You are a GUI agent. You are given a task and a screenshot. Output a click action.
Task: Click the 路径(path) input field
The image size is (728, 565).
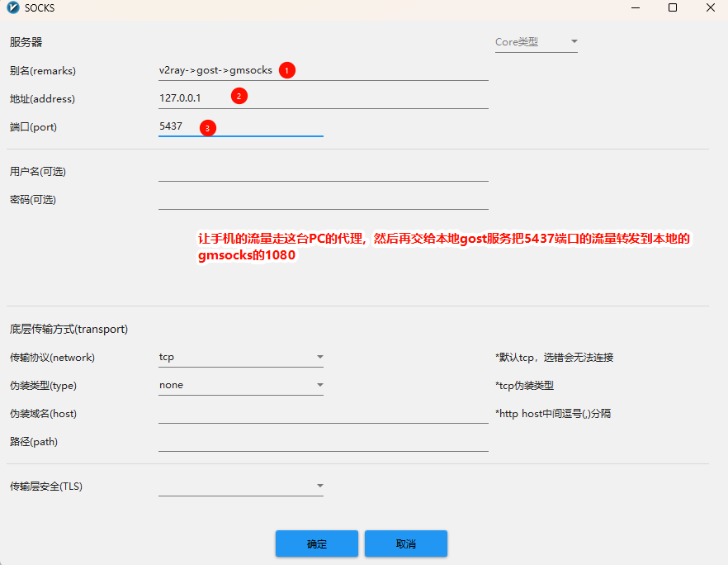point(323,442)
